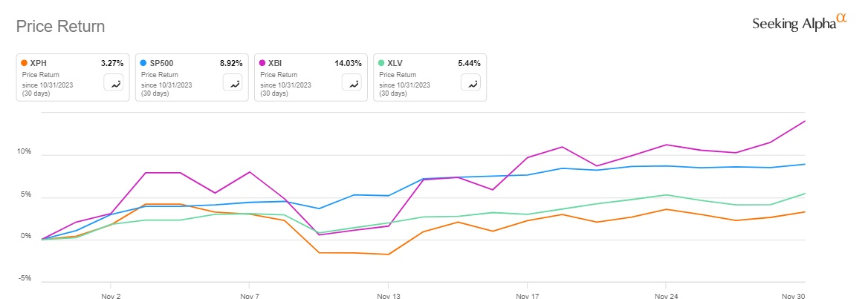868x299 pixels.
Task: Click the SP500 ticker label
Action: click(161, 64)
